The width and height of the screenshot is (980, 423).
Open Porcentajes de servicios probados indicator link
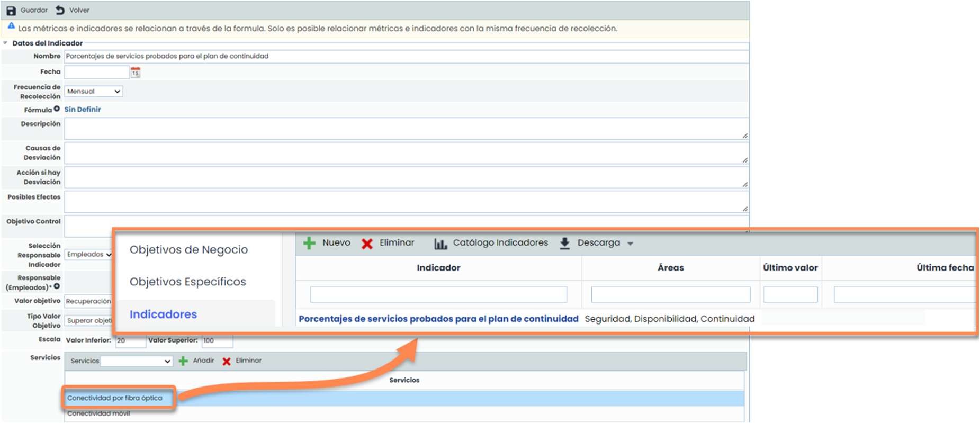(438, 319)
